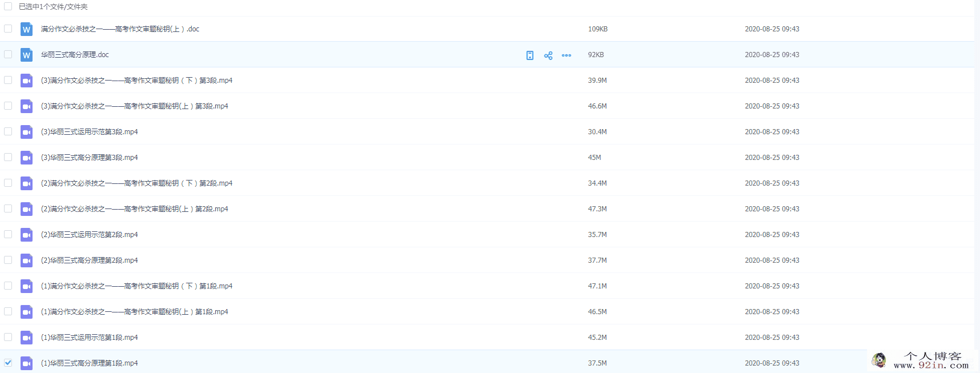980x373 pixels.
Task: Click video icon of (3)满分作文 审题秘钥(上)第3段.mp4
Action: pyautogui.click(x=26, y=106)
